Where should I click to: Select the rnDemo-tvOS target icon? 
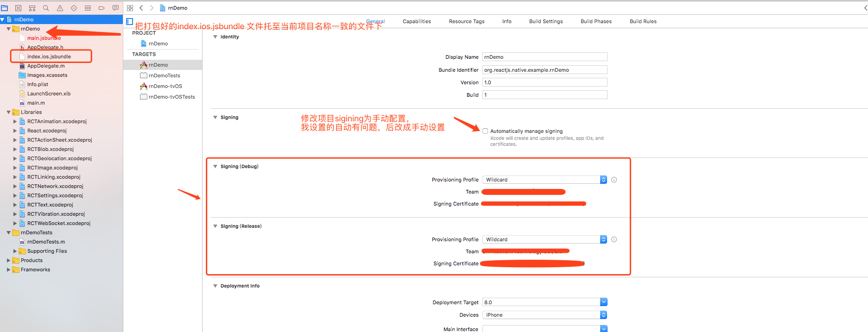tap(144, 86)
